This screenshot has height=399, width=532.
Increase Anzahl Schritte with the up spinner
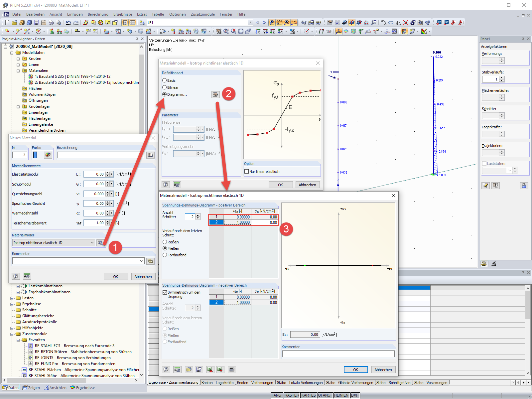pyautogui.click(x=198, y=215)
